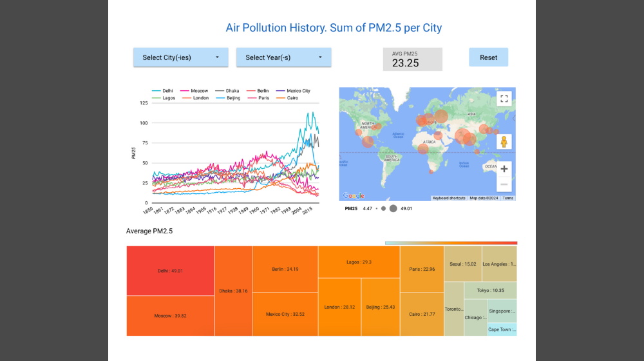This screenshot has height=361, width=644.
Task: Select Cape Town treemap tile
Action: click(x=502, y=329)
